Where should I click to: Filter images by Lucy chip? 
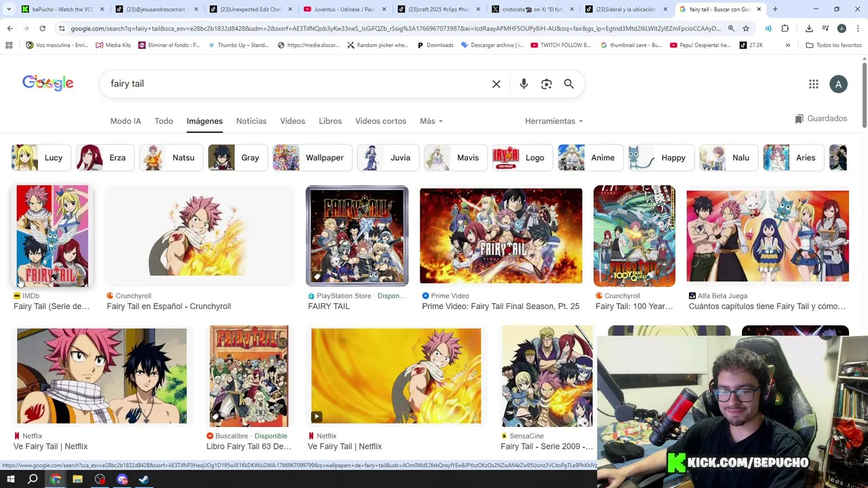click(x=41, y=158)
